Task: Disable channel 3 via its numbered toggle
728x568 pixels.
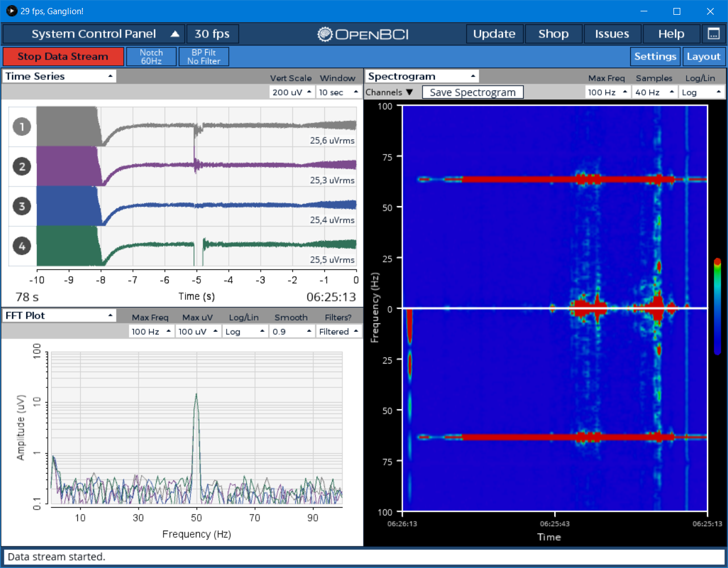Action: pyautogui.click(x=22, y=206)
